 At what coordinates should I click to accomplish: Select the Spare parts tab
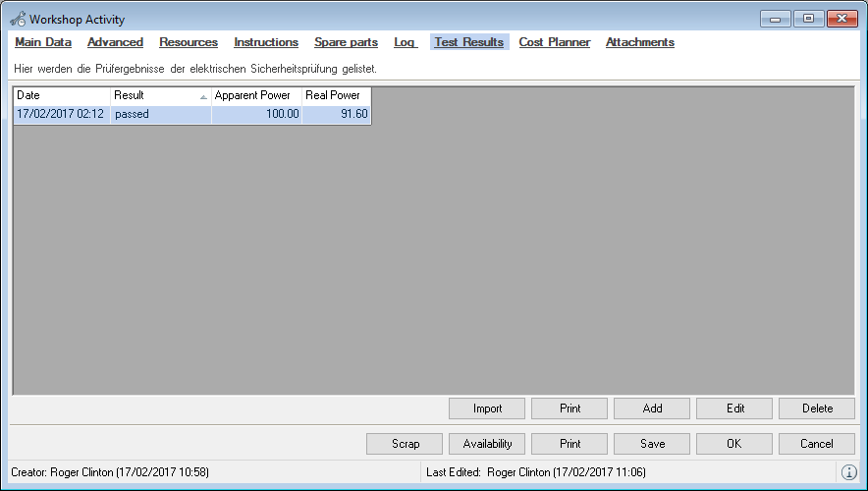(346, 42)
